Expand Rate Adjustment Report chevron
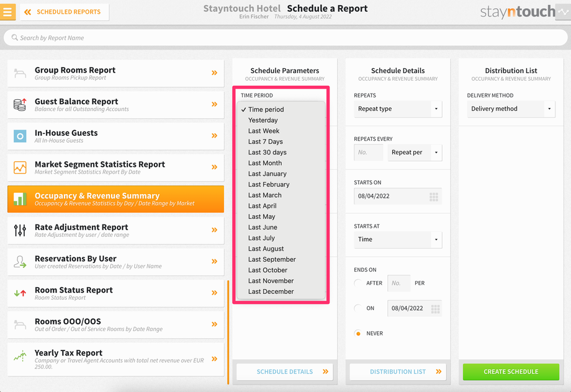Image resolution: width=571 pixels, height=392 pixels. (x=215, y=230)
